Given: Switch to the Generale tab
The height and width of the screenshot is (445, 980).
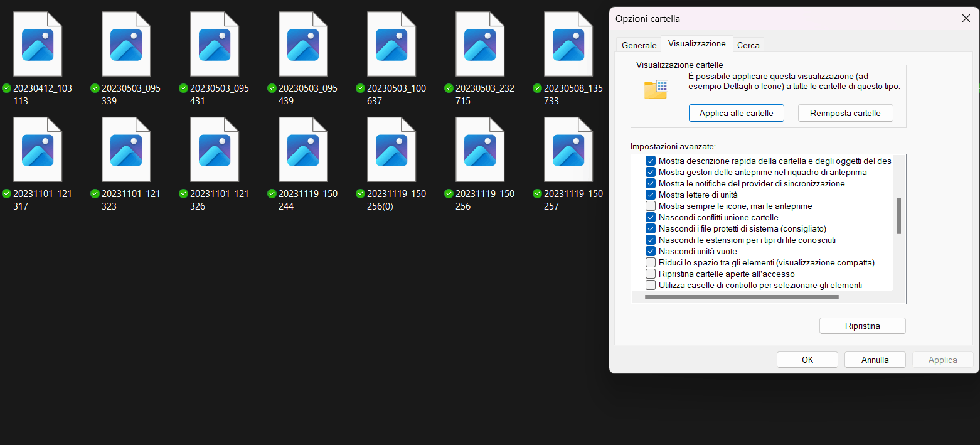Looking at the screenshot, I should (x=639, y=45).
